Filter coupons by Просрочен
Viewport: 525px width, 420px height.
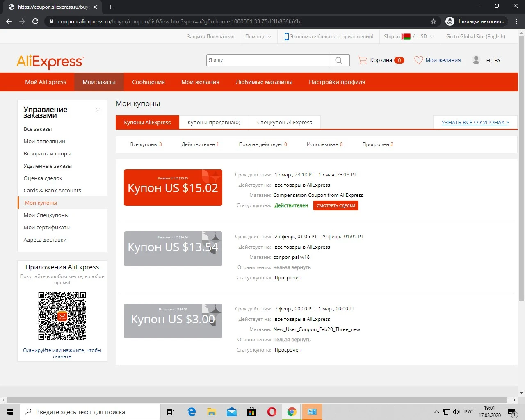[x=378, y=144]
